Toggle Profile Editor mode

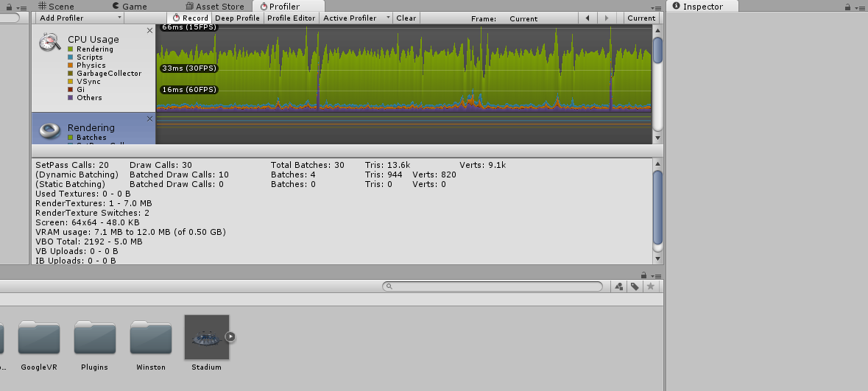click(292, 18)
